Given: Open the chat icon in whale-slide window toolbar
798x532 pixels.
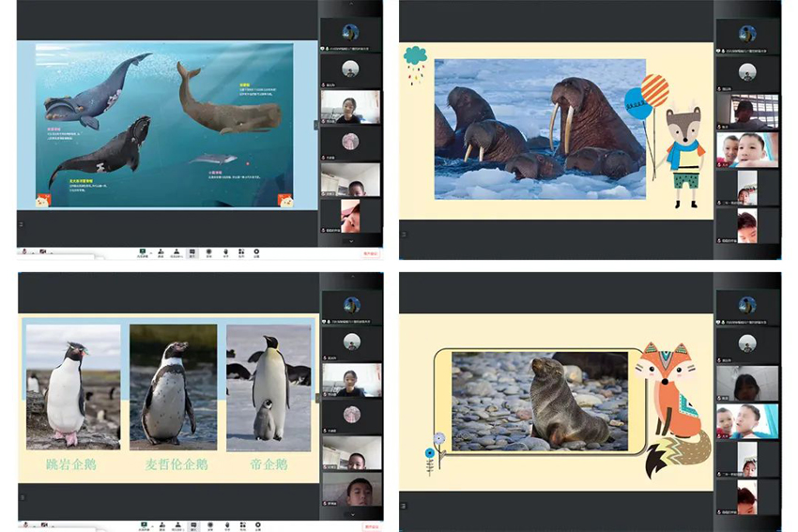Looking at the screenshot, I should pyautogui.click(x=192, y=251).
